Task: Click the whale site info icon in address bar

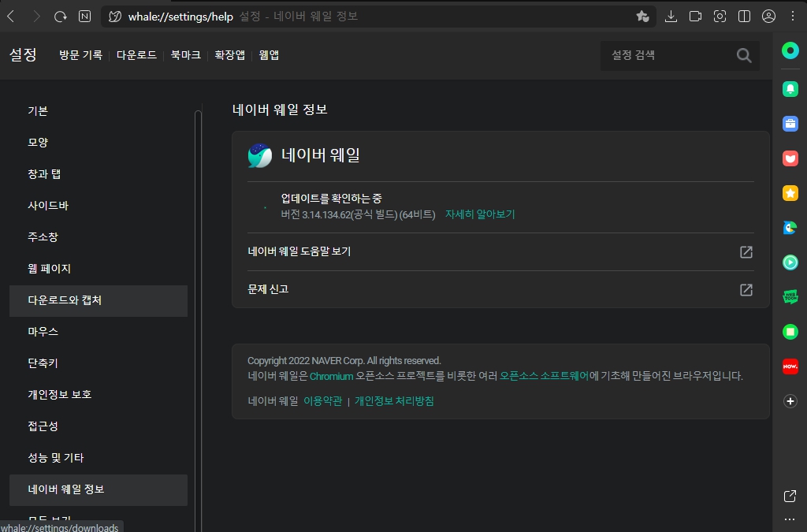Action: coord(115,17)
